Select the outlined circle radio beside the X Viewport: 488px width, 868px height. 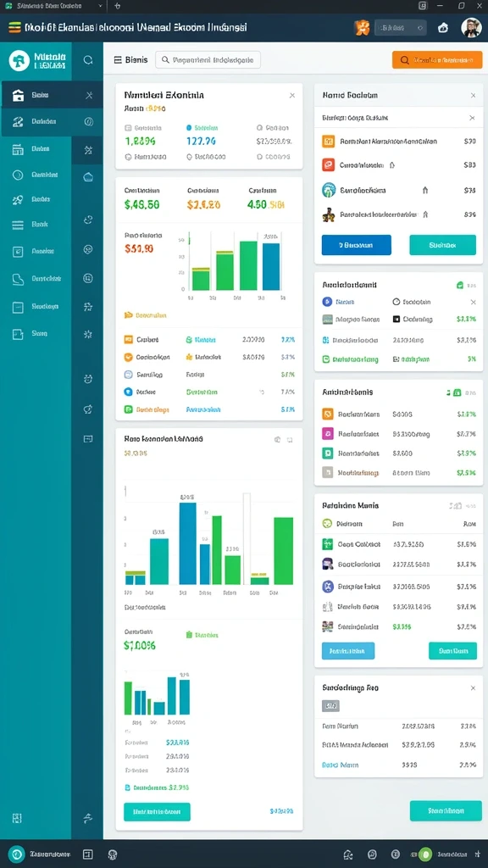point(396,303)
